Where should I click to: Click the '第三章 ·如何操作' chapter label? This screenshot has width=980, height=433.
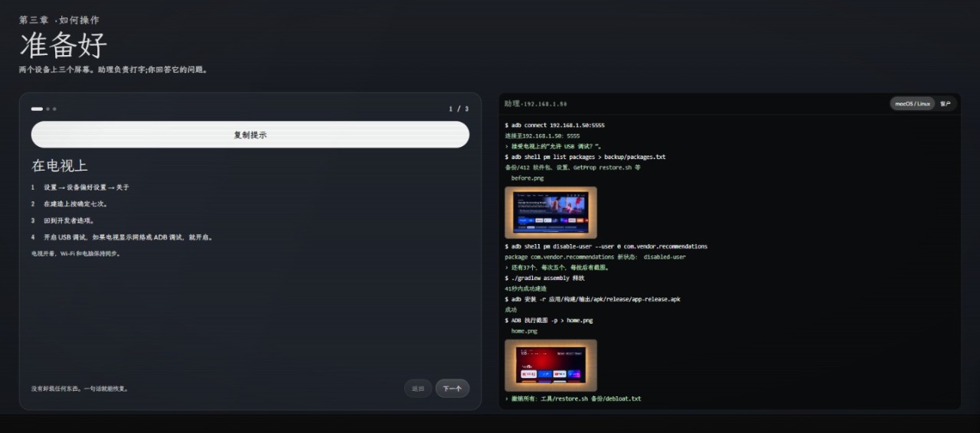60,20
